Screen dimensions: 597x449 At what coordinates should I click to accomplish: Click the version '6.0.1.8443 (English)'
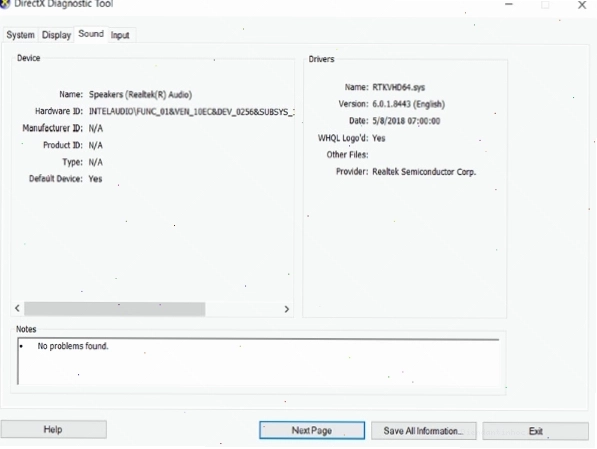coord(408,104)
